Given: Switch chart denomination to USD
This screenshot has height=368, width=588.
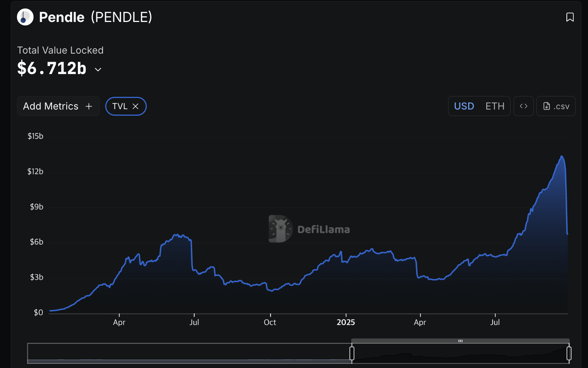Looking at the screenshot, I should coord(464,106).
